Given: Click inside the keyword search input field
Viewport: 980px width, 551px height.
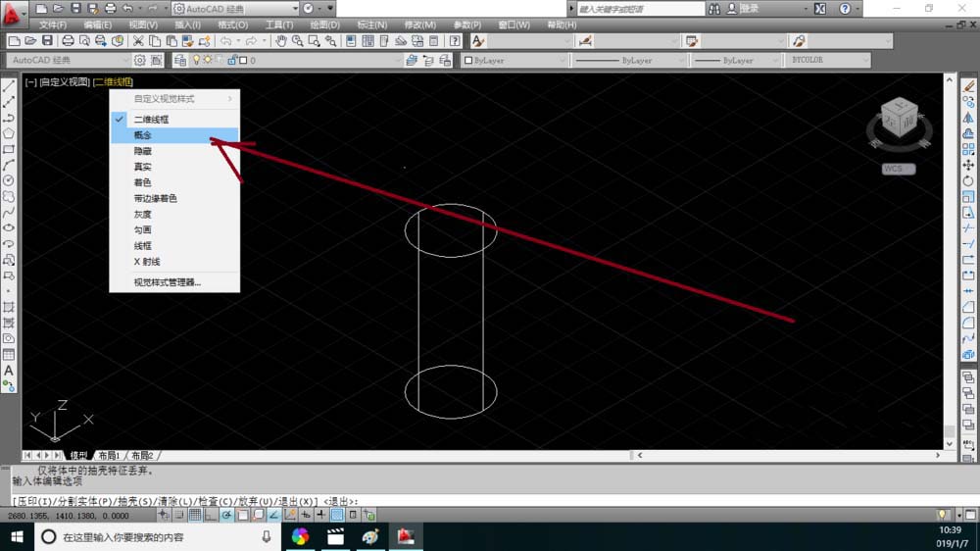Looking at the screenshot, I should point(640,9).
